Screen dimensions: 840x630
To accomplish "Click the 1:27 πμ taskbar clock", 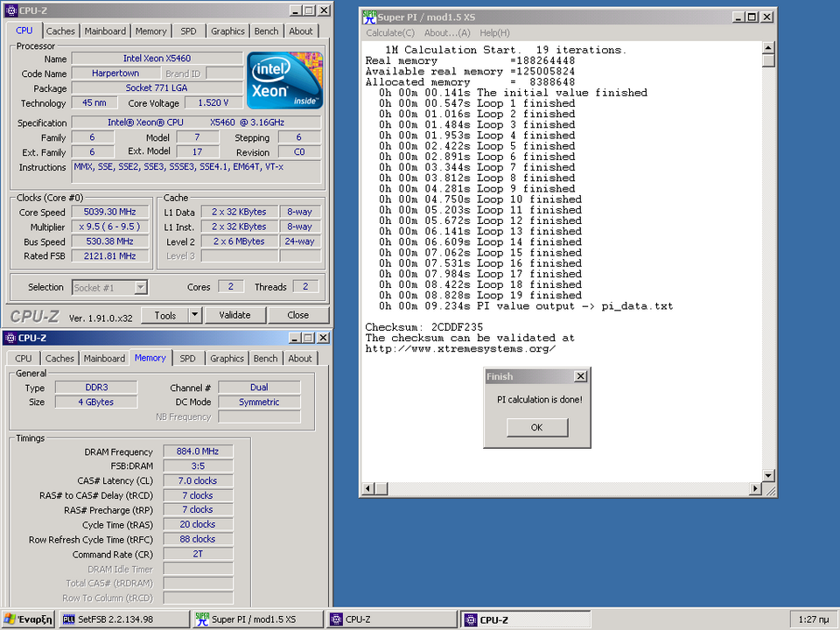I will (x=813, y=619).
